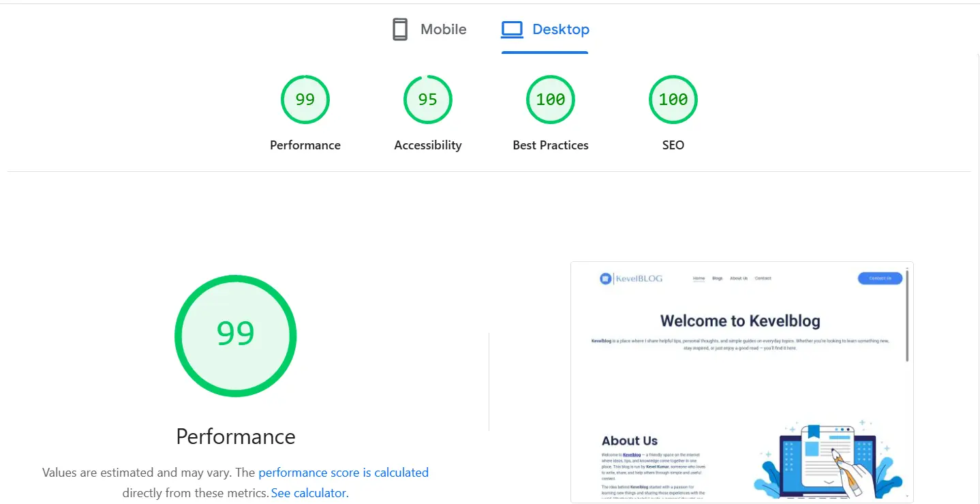Select the Desktop tab label

560,29
